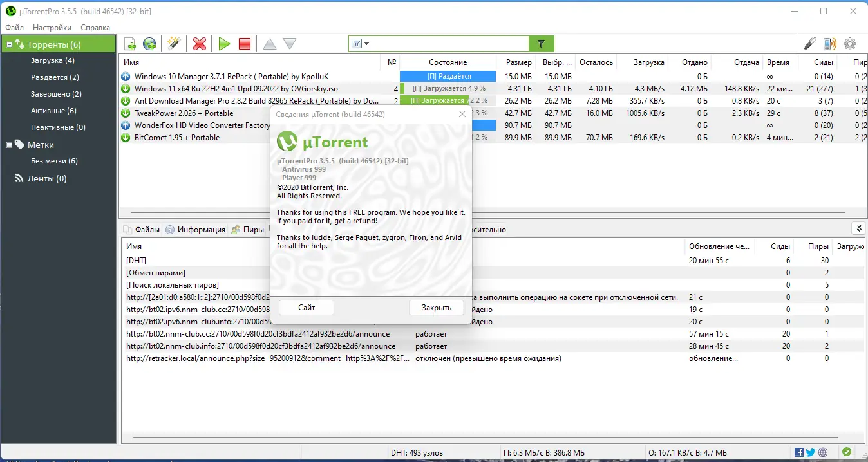Click download icon of TweakPower 2.026 row
The height and width of the screenshot is (462, 868).
click(126, 113)
